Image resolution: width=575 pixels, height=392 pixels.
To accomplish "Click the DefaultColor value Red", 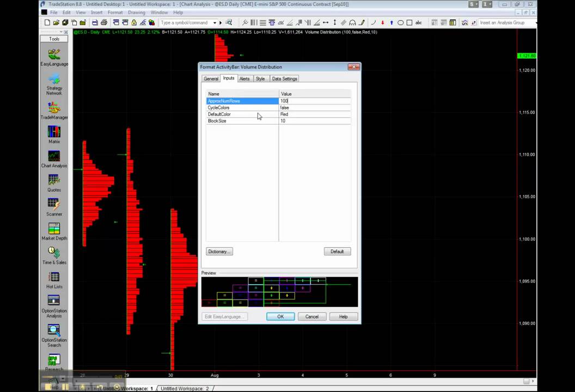I will (315, 114).
